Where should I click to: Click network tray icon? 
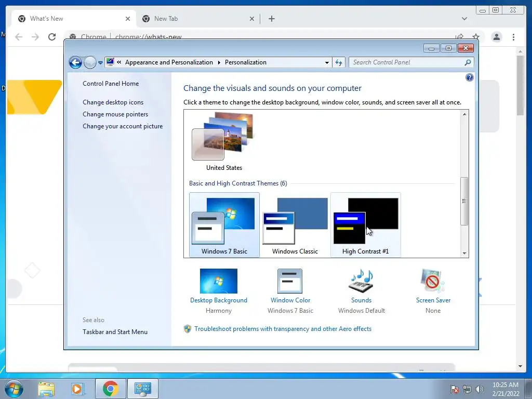[x=467, y=389]
